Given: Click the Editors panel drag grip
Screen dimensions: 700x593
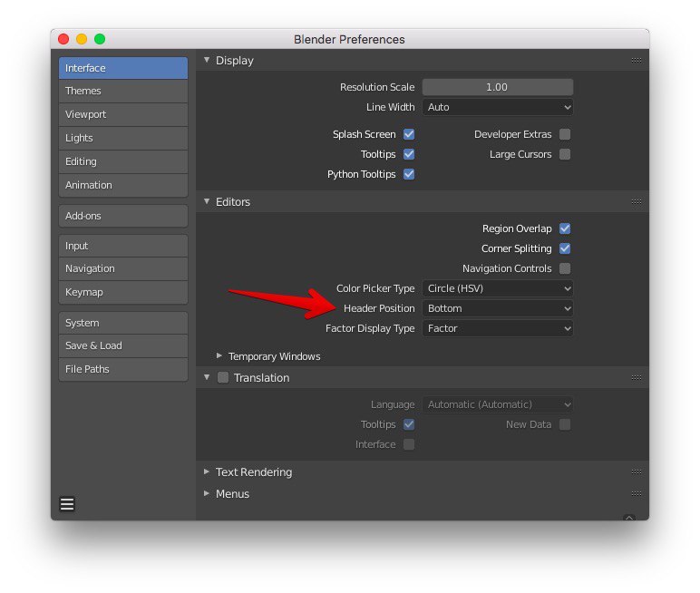Looking at the screenshot, I should [x=637, y=202].
